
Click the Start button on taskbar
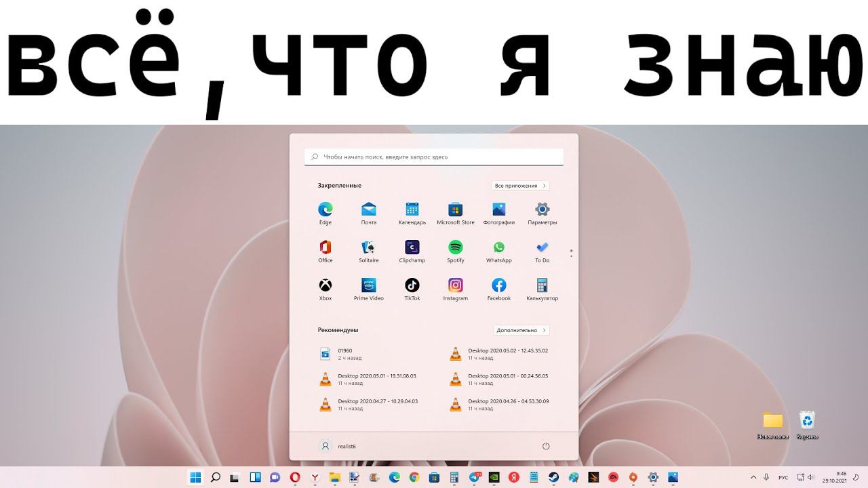pyautogui.click(x=195, y=477)
